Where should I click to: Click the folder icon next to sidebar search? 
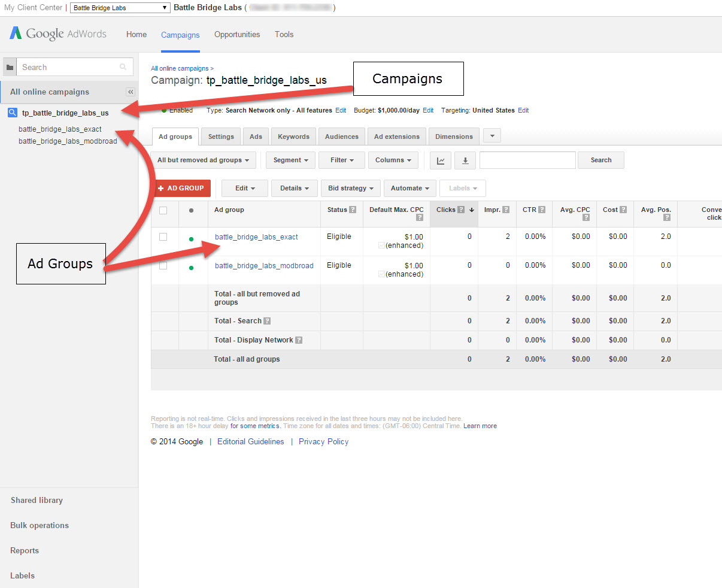pos(9,66)
